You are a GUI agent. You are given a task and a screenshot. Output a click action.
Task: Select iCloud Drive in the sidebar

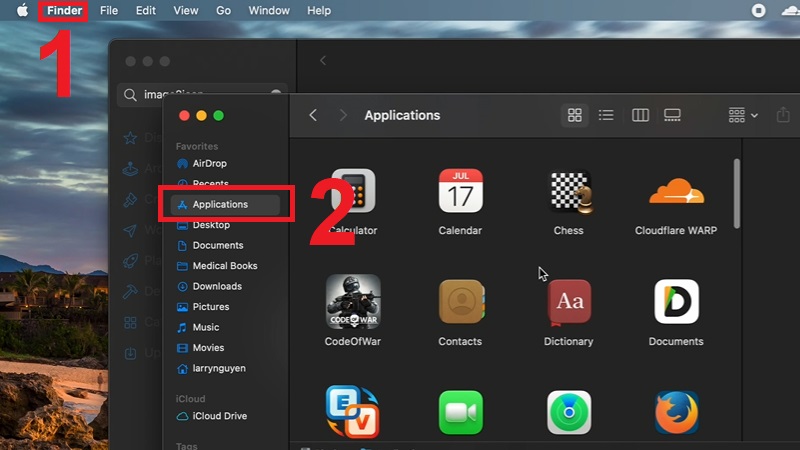coord(212,416)
